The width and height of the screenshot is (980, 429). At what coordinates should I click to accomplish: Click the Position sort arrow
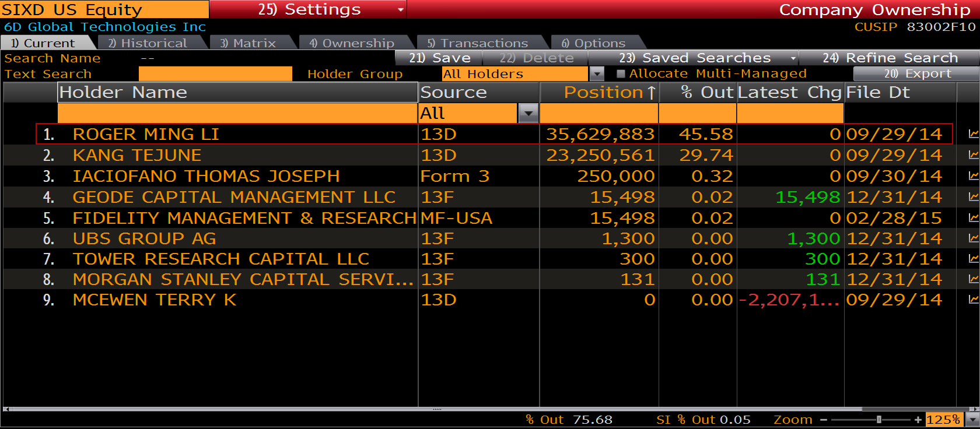pos(652,93)
